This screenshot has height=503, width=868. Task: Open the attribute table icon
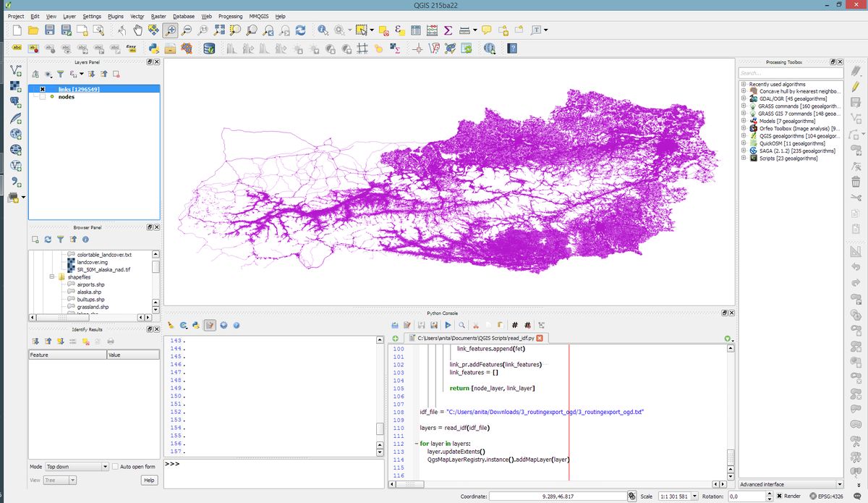pos(416,30)
